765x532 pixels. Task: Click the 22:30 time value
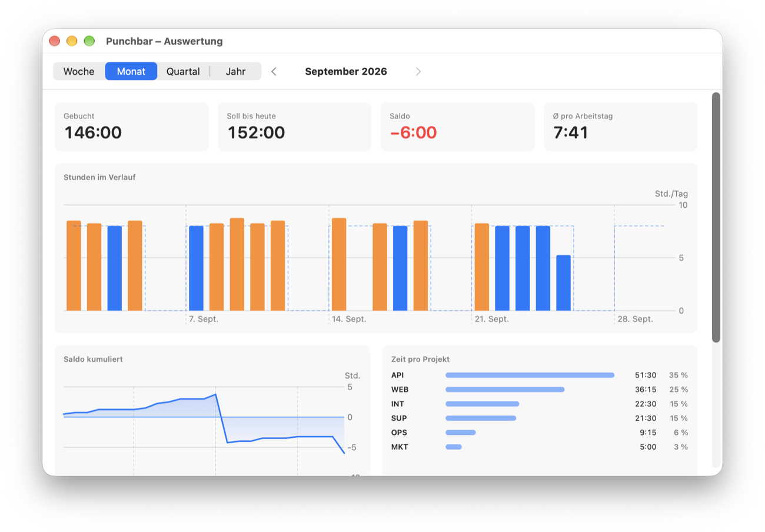(646, 404)
